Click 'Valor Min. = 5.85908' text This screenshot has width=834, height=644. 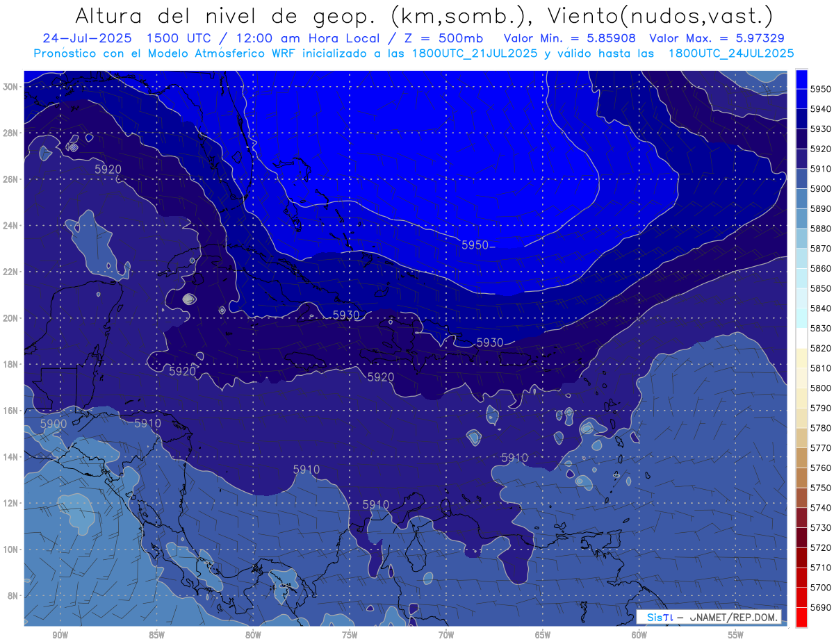tap(569, 38)
